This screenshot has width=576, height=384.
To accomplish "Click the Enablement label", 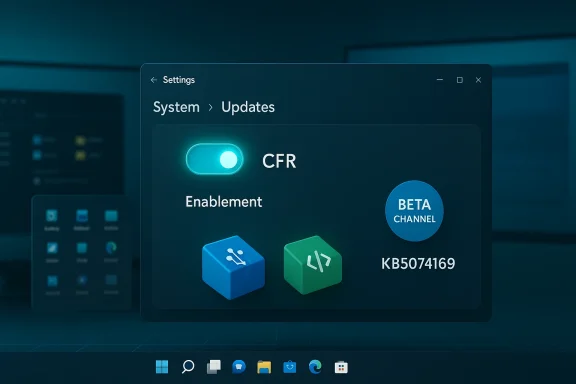I will (x=223, y=202).
